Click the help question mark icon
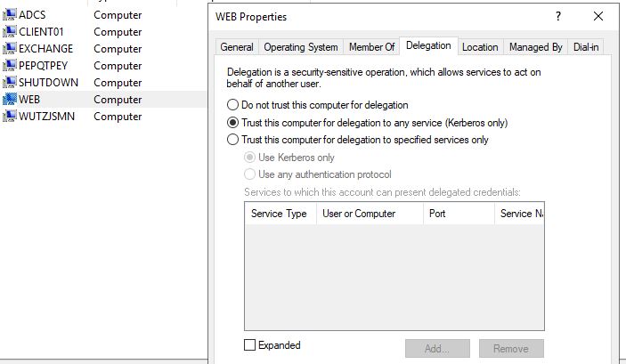 pos(558,17)
